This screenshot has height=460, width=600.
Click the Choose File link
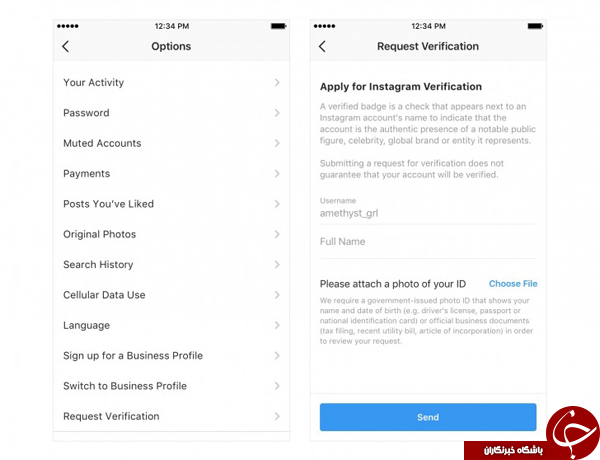(x=513, y=284)
